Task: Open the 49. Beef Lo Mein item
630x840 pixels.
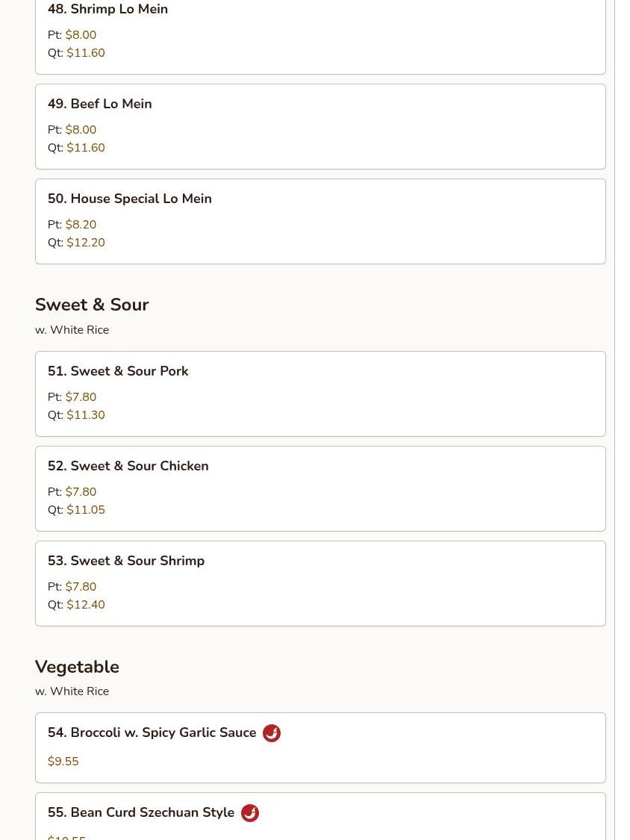Action: tap(99, 104)
